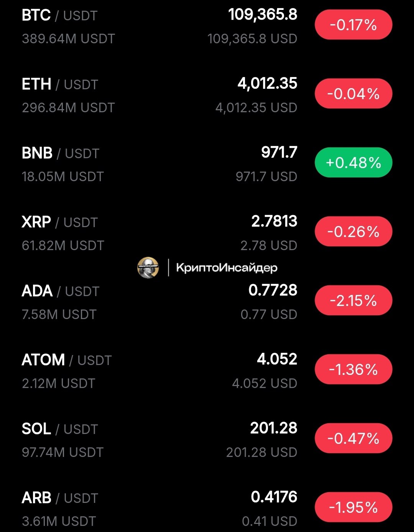Tap XRP -0.26% change badge
This screenshot has height=532, width=414.
coord(353,232)
